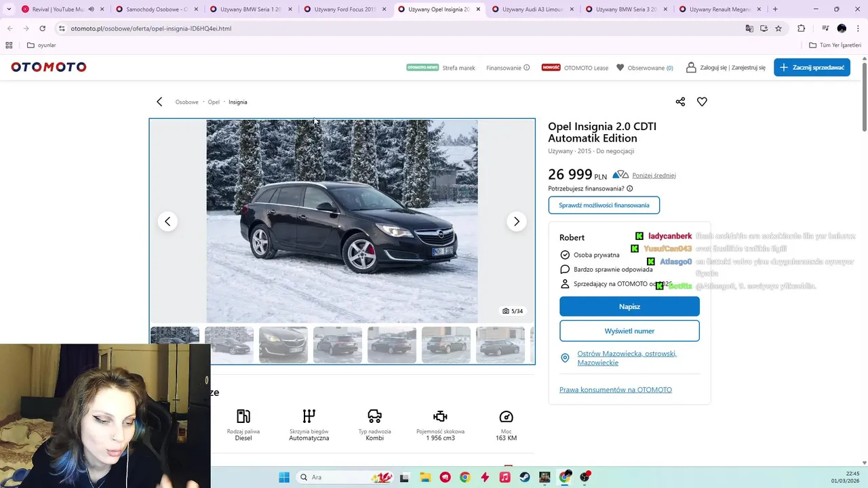Open Obserwowane (0) in header
The height and width of the screenshot is (488, 868).
tap(645, 68)
